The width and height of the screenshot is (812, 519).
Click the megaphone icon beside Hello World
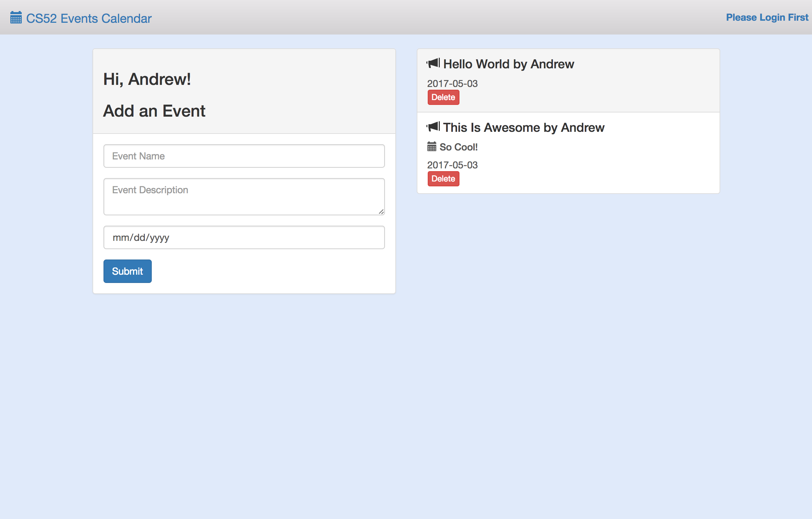coord(433,63)
